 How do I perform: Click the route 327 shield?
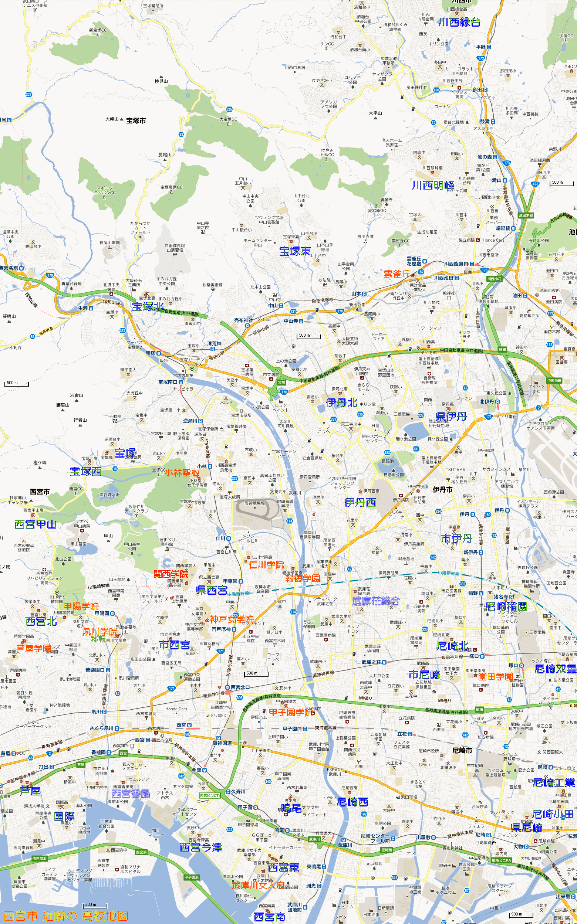click(x=28, y=94)
